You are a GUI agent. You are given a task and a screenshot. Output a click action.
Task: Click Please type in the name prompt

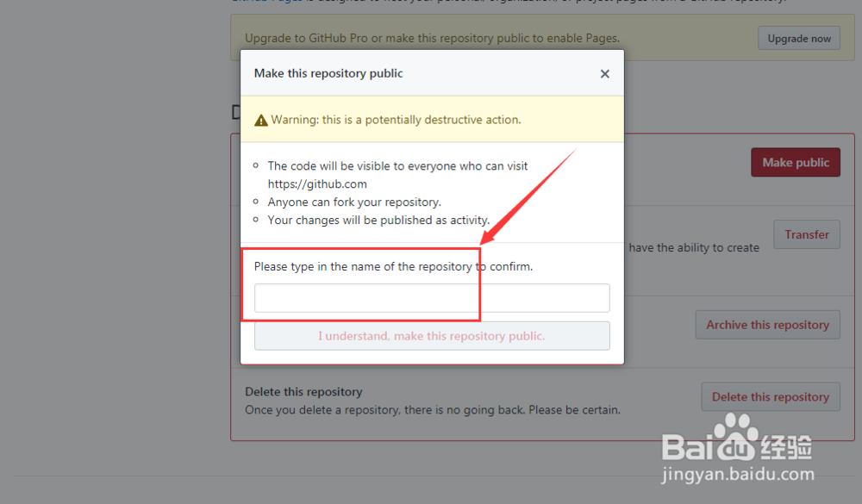tap(394, 266)
